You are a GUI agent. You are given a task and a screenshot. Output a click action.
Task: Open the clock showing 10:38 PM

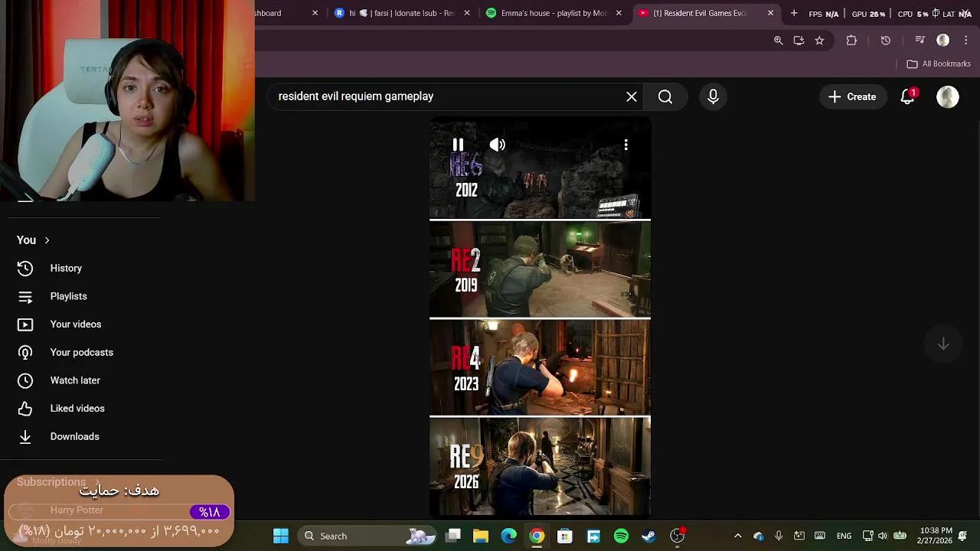click(936, 536)
